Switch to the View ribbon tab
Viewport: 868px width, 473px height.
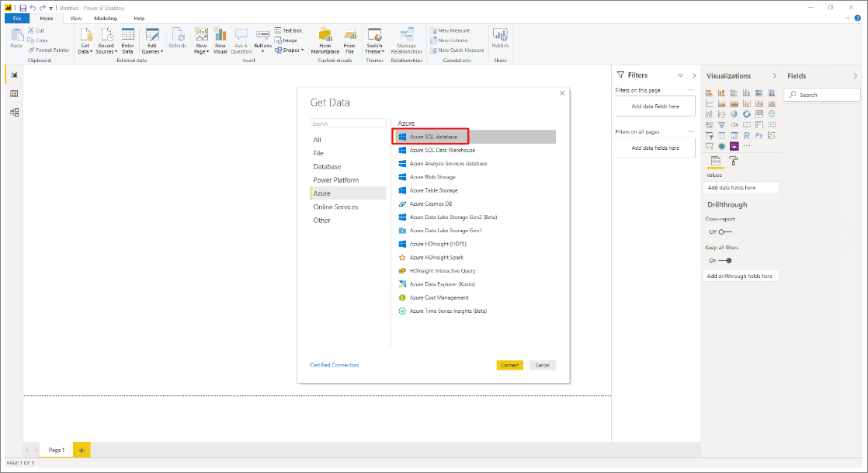point(75,18)
